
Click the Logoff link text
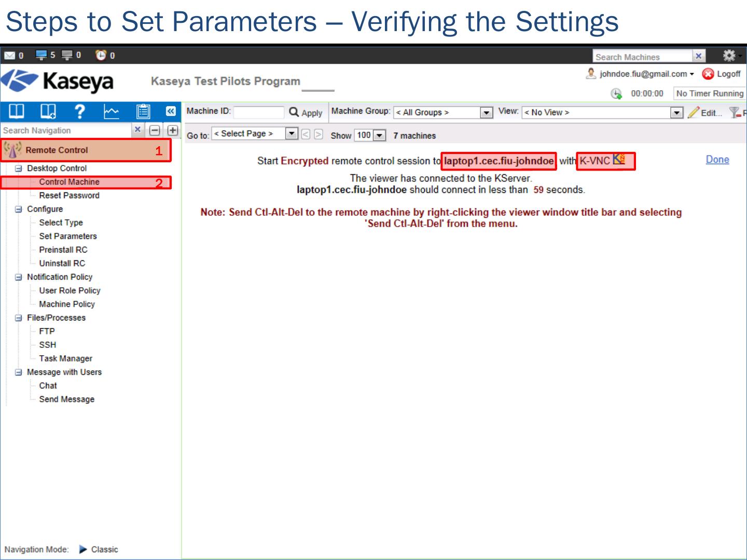pos(728,74)
